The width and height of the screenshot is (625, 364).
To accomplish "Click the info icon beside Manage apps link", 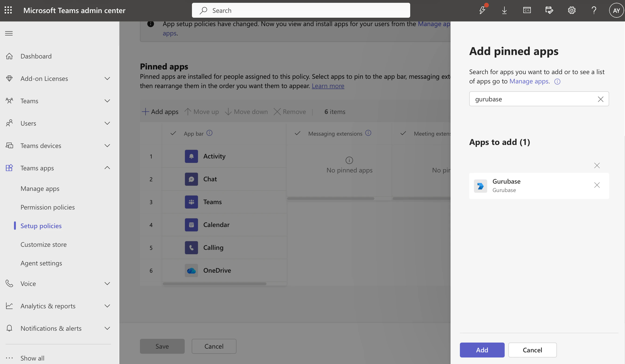I will point(557,82).
